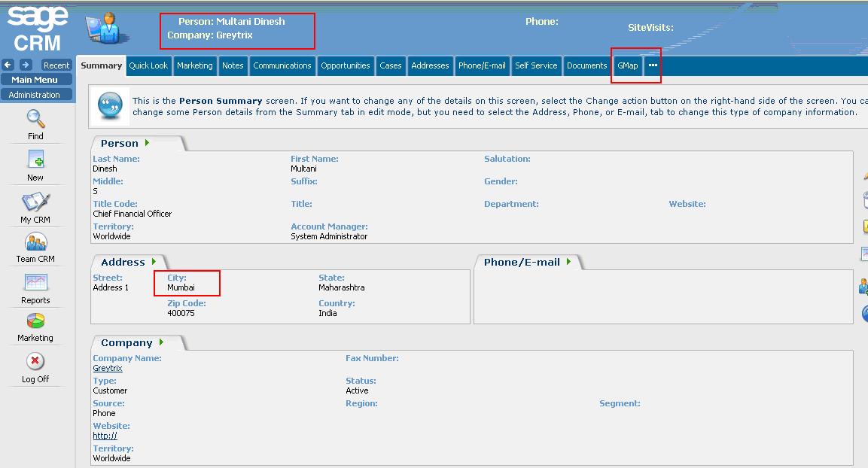
Task: Click the Zip Code value 400075
Action: pyautogui.click(x=181, y=313)
